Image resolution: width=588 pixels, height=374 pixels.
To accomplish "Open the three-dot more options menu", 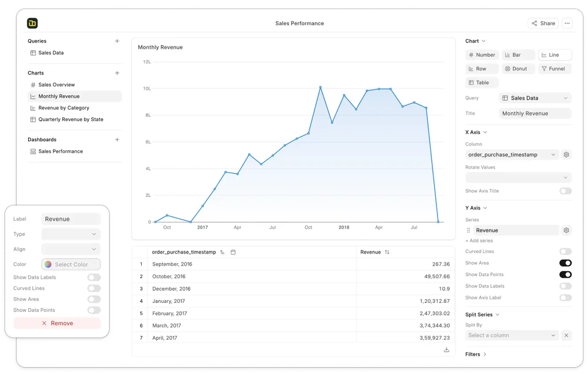I will tap(567, 24).
